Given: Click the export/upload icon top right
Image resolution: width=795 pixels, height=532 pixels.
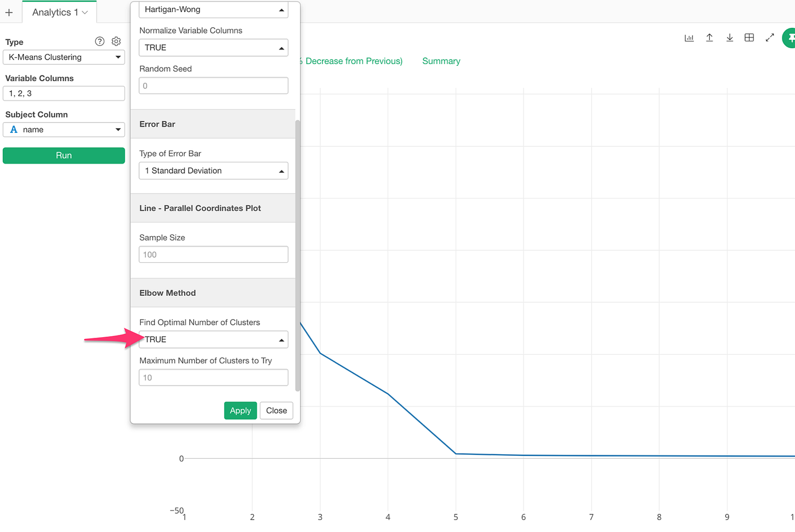Looking at the screenshot, I should click(709, 37).
